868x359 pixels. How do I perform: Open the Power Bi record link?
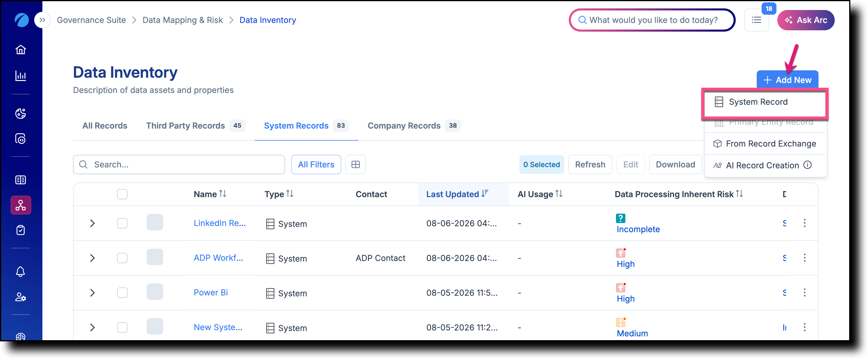pos(211,292)
